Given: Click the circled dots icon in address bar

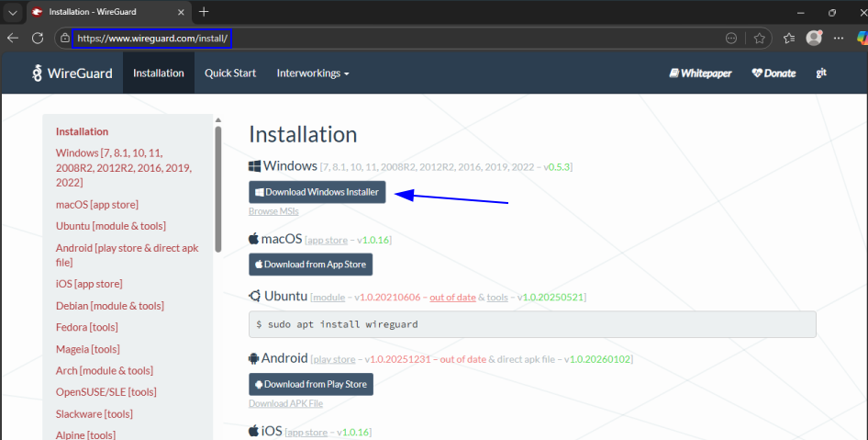Looking at the screenshot, I should click(x=731, y=39).
